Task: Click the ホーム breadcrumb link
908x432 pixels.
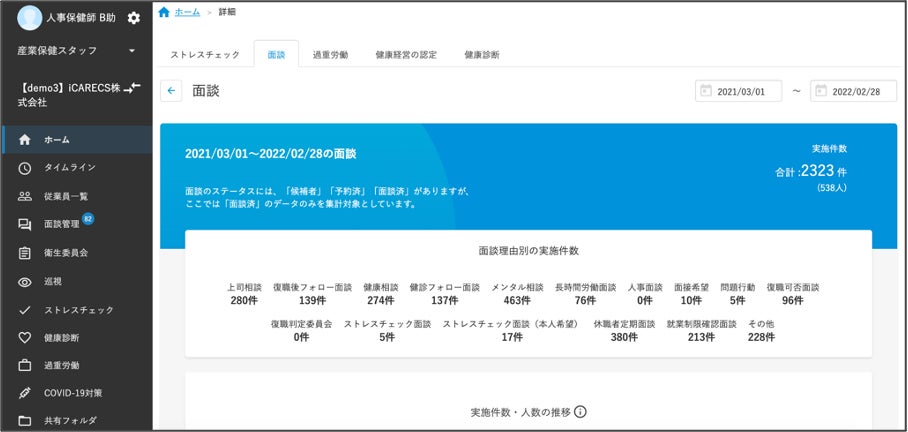Action: tap(187, 12)
